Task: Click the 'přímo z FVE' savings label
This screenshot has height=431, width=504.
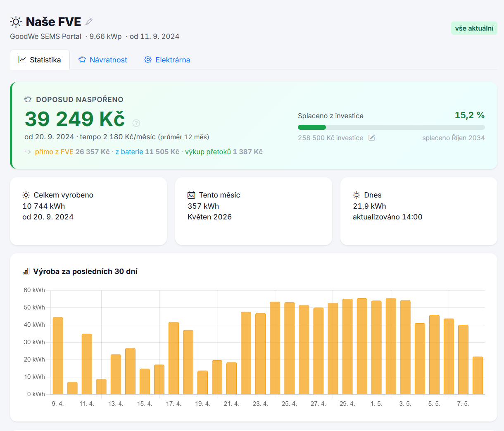Action: (54, 152)
